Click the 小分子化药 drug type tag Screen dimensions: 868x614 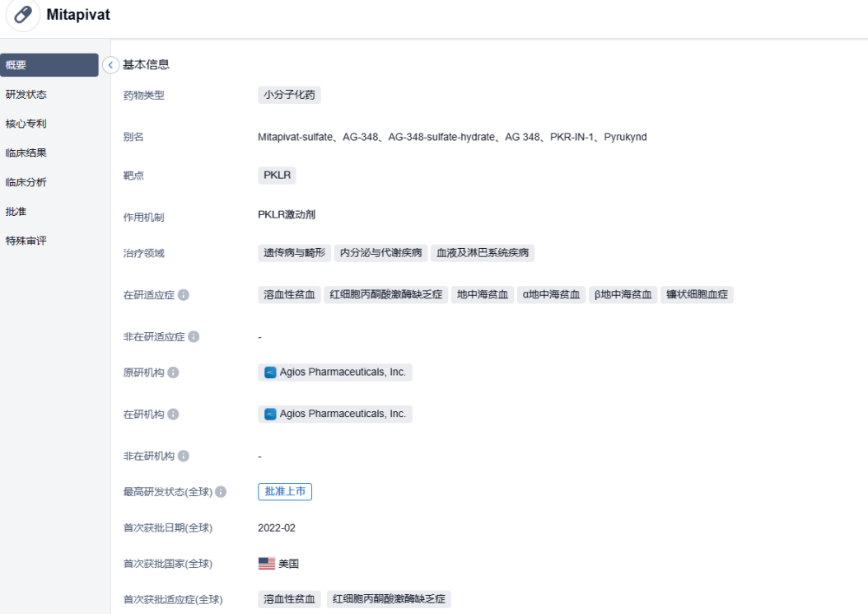pos(289,95)
